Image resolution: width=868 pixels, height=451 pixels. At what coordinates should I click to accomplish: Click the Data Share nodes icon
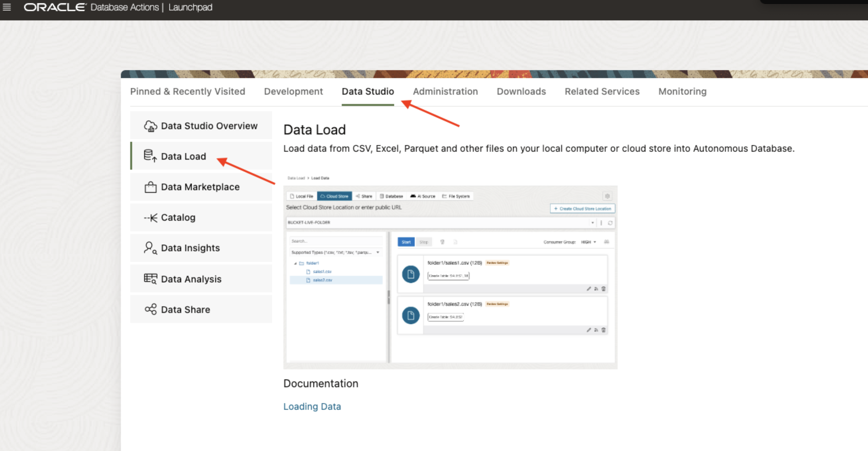click(x=150, y=309)
